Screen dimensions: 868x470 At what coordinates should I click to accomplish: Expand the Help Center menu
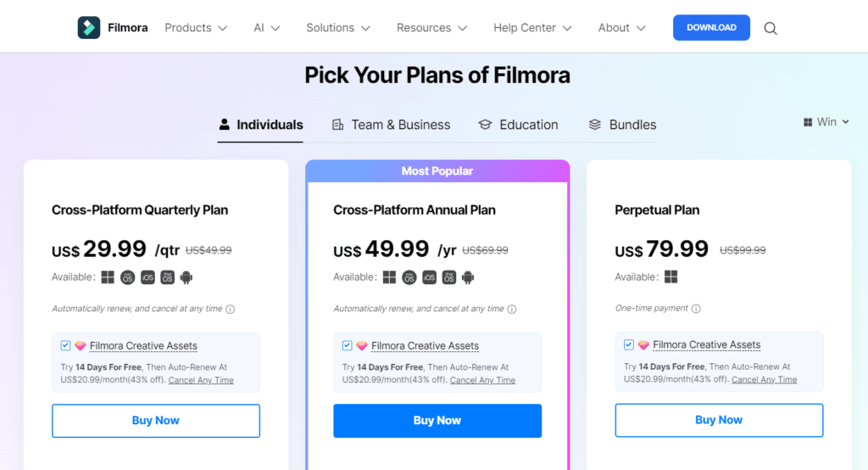click(532, 28)
